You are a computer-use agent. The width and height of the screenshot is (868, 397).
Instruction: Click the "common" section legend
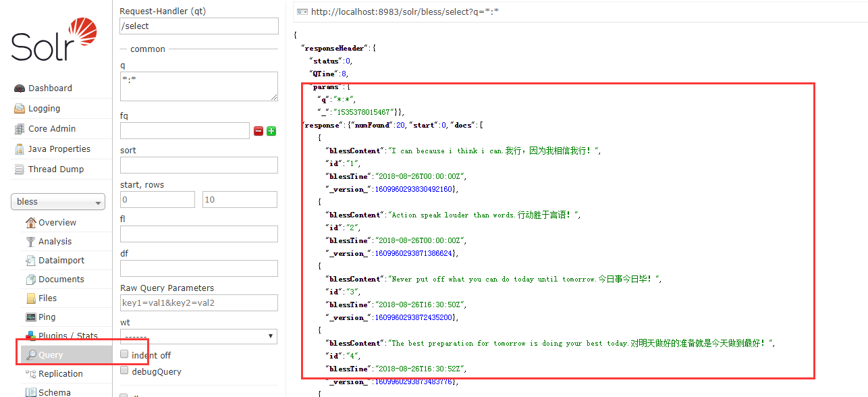tap(148, 49)
